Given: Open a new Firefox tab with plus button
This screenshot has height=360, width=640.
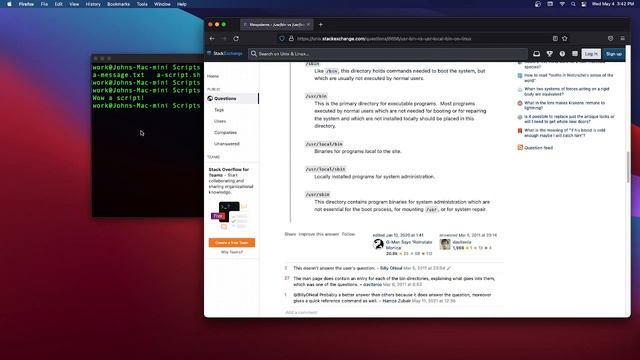Looking at the screenshot, I should [321, 24].
